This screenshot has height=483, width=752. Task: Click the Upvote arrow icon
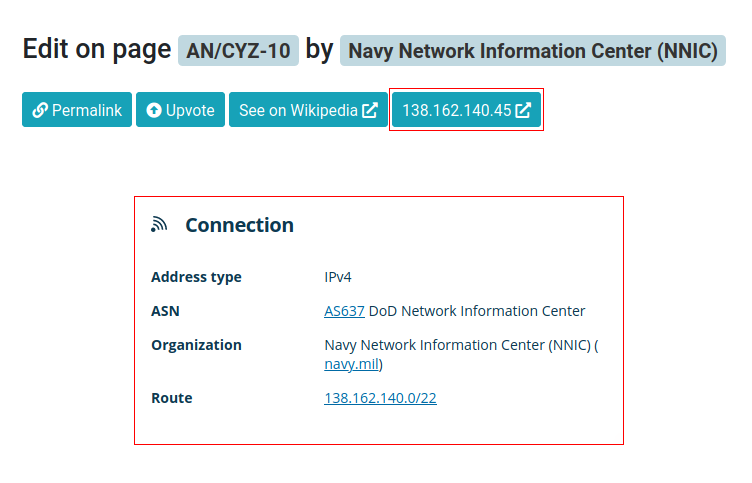[154, 110]
